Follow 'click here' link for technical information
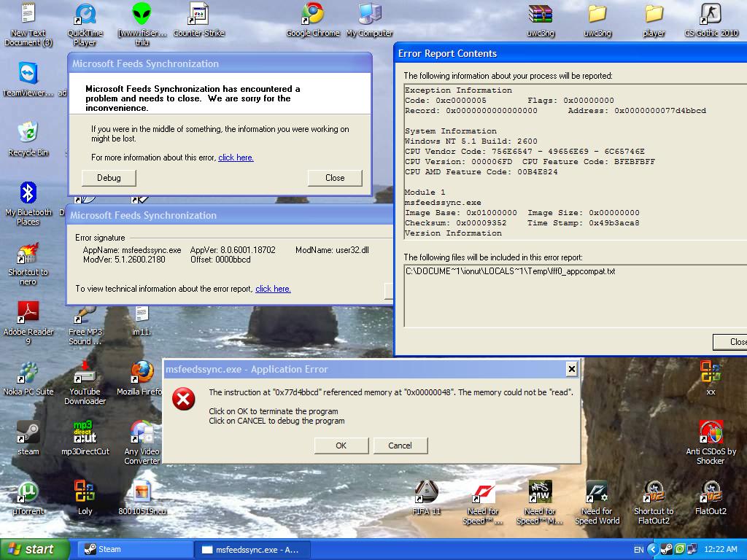This screenshot has width=747, height=560. pyautogui.click(x=273, y=289)
